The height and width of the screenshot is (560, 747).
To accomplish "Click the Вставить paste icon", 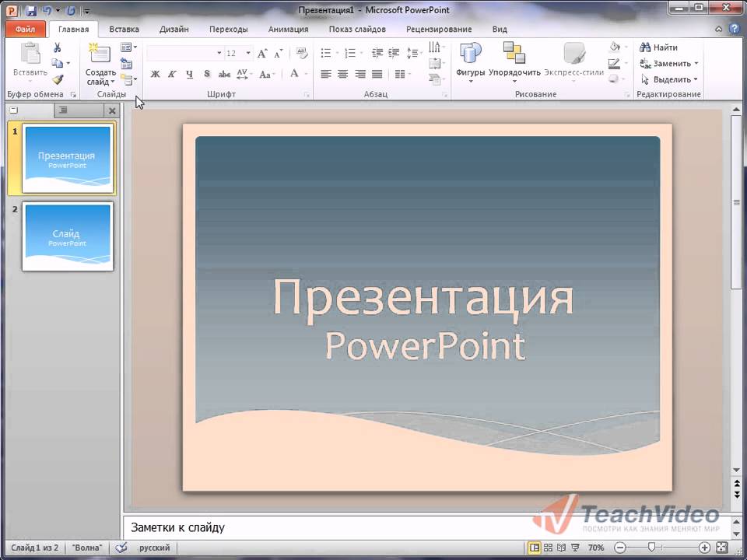I will (30, 53).
